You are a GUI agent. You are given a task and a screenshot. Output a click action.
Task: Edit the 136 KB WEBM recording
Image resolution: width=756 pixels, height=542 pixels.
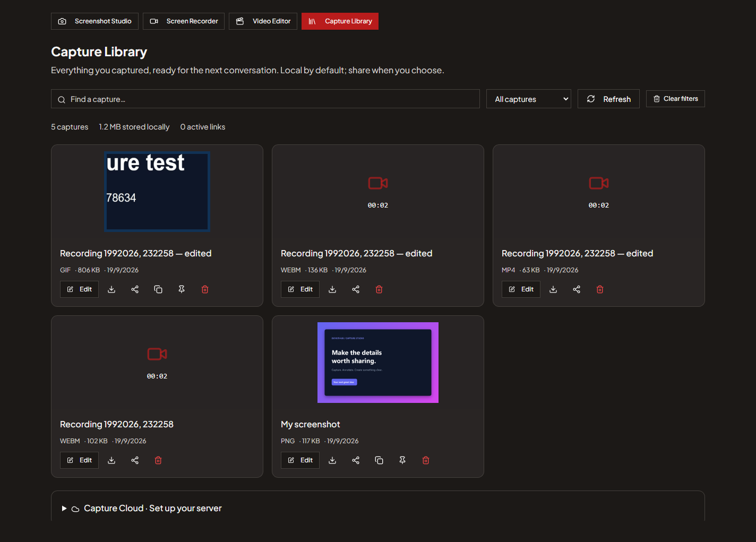click(x=300, y=289)
